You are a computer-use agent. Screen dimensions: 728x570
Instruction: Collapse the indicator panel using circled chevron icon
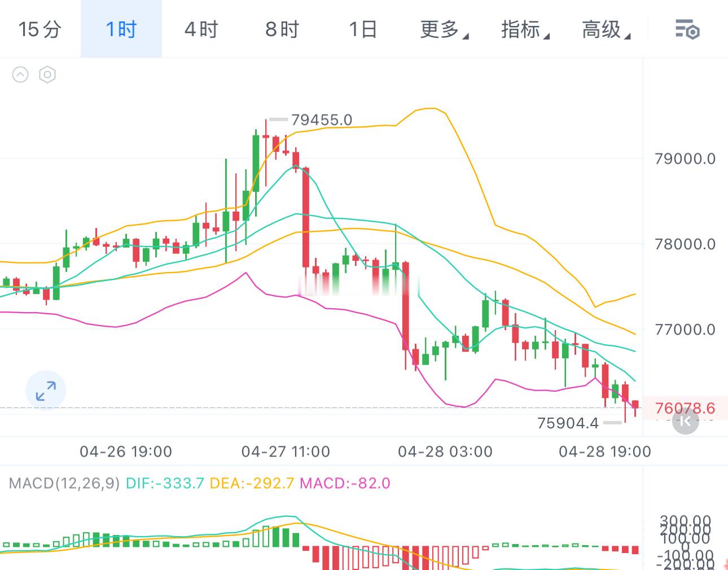(x=21, y=74)
